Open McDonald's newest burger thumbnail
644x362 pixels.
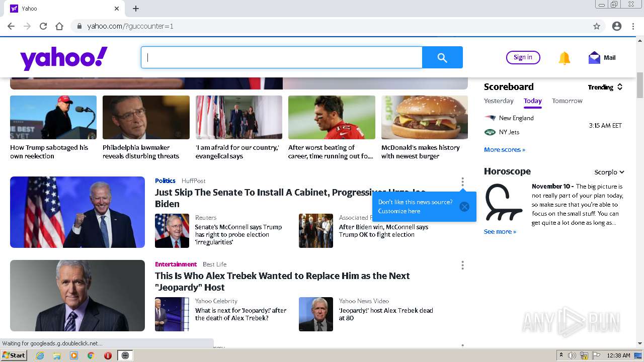point(425,118)
